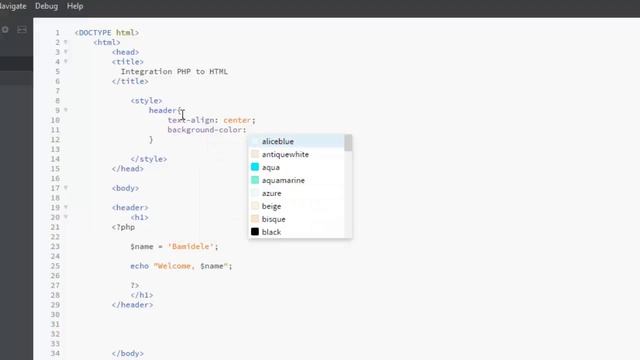Collapse the header rule fold on line 9
Viewport: 640px width, 360px height.
click(x=66, y=110)
